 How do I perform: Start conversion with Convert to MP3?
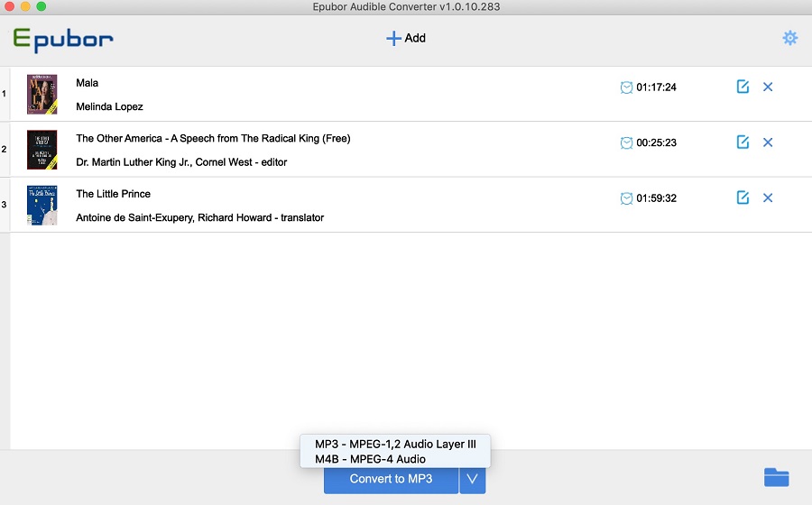click(x=391, y=479)
